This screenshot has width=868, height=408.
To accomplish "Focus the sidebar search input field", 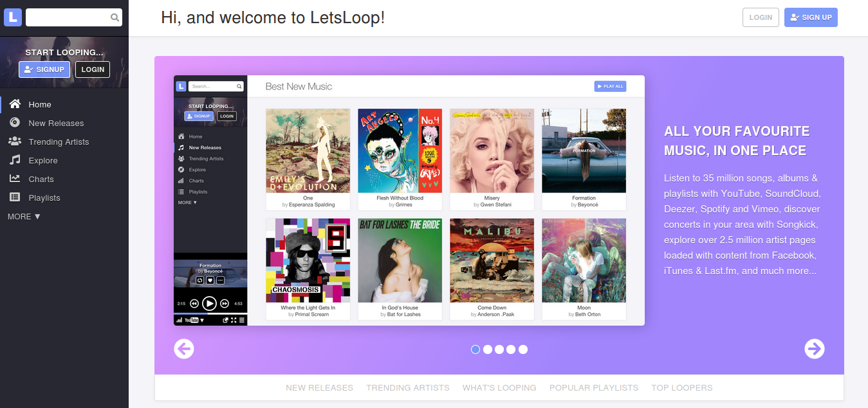I will (74, 17).
